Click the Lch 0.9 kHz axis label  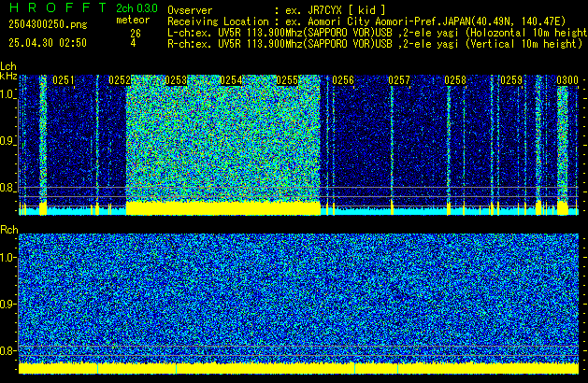point(7,141)
